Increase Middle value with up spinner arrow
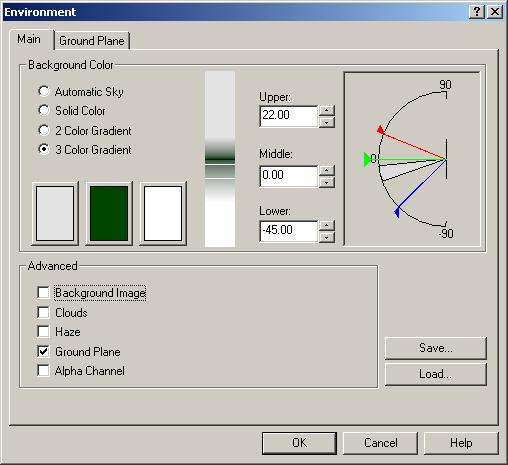 point(327,170)
